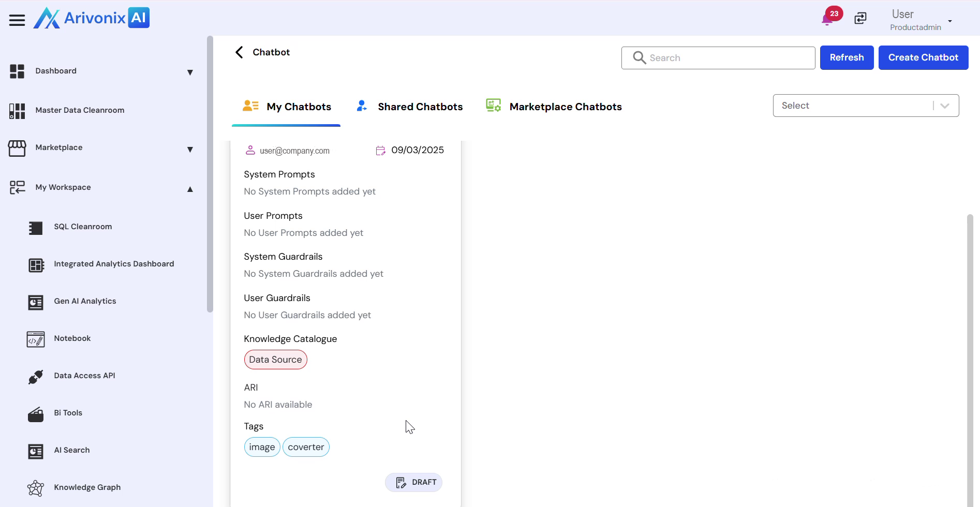The width and height of the screenshot is (980, 507).
Task: Click the back arrow beside Chatbot
Action: click(x=239, y=52)
